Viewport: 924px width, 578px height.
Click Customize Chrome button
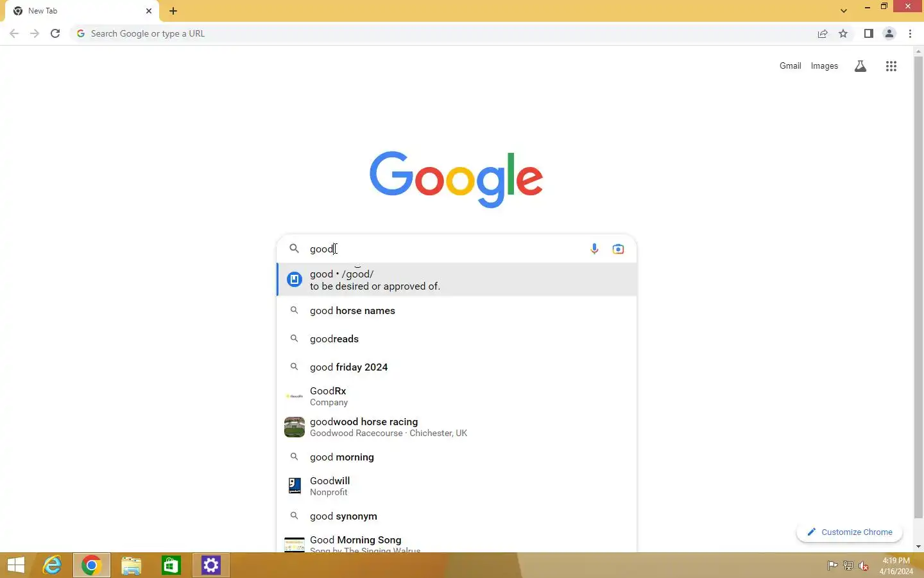tap(849, 532)
